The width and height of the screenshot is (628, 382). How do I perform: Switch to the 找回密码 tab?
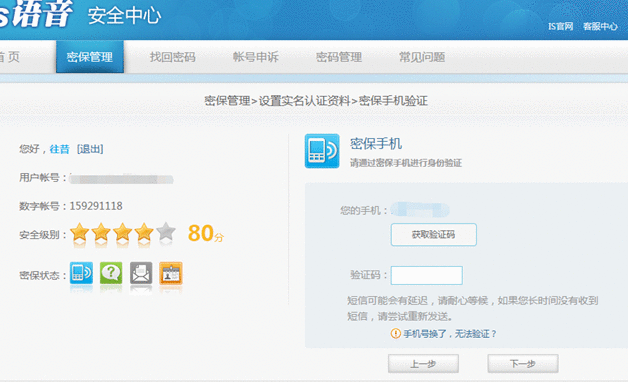tap(173, 57)
